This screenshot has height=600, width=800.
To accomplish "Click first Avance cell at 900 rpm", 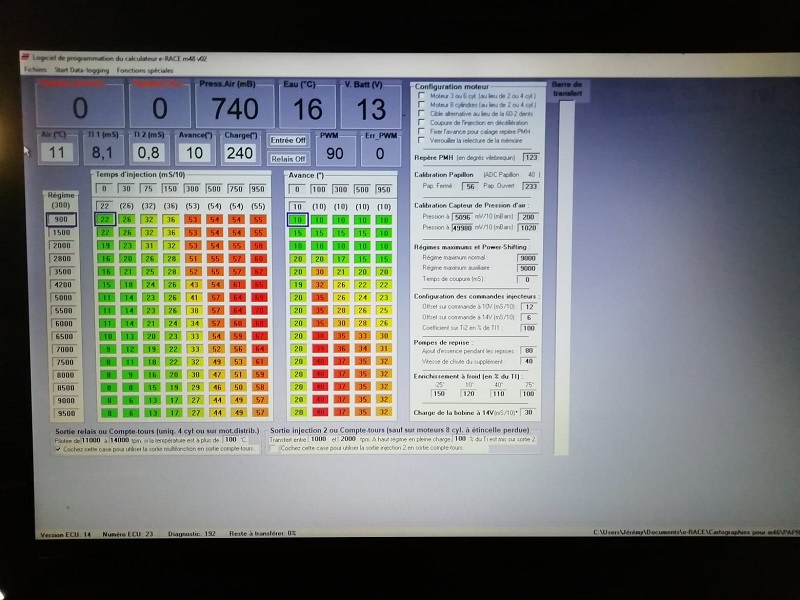I will (x=297, y=219).
